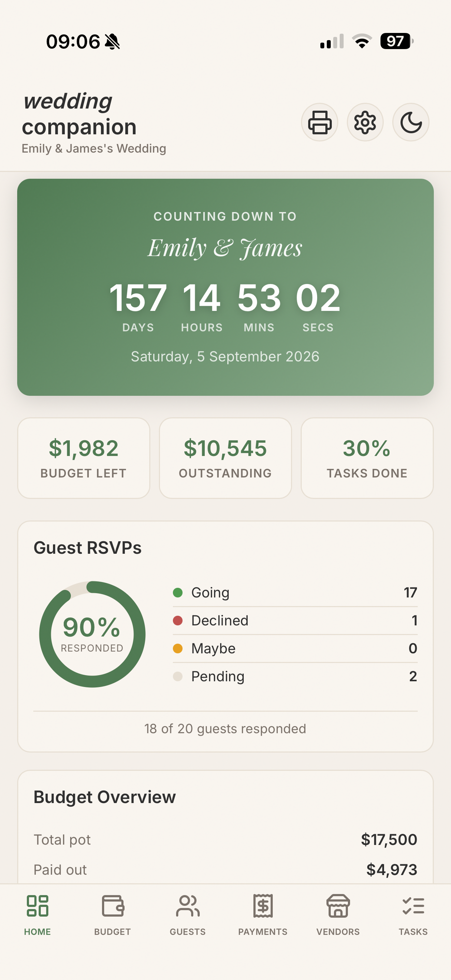Click the wedding companion app title
451x980 pixels.
79,114
